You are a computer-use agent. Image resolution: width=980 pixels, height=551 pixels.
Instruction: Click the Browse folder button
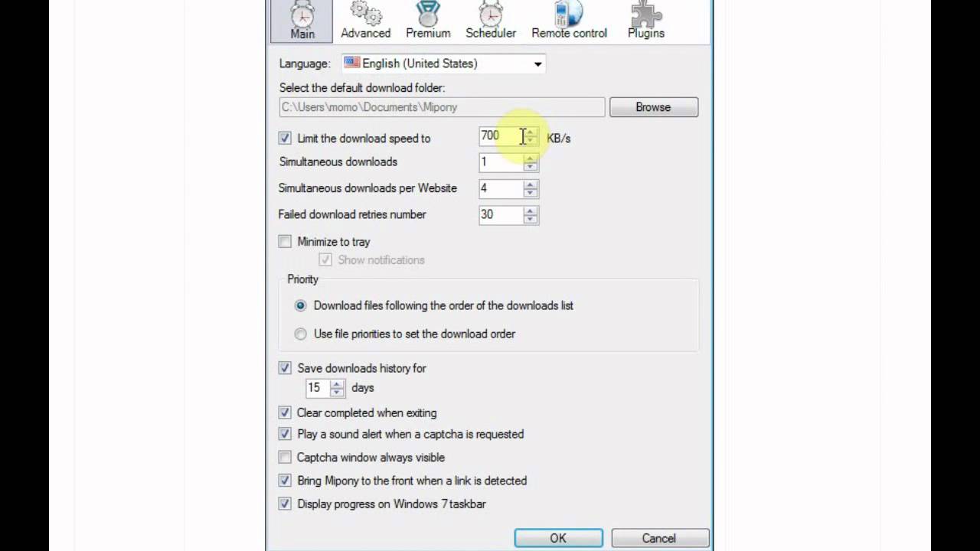tap(653, 107)
